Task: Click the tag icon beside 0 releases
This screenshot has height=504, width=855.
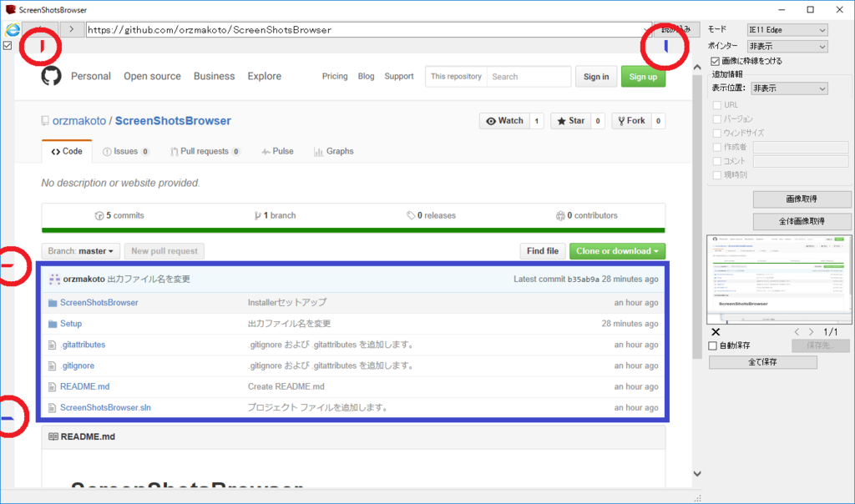Action: [x=411, y=216]
